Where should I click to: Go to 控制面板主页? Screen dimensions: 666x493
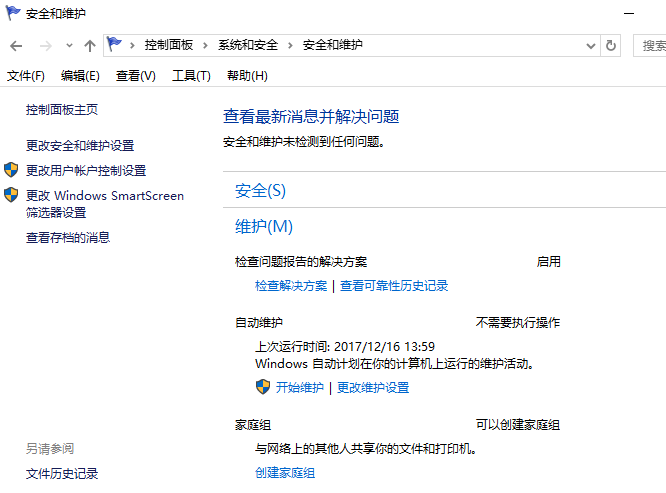tap(62, 110)
